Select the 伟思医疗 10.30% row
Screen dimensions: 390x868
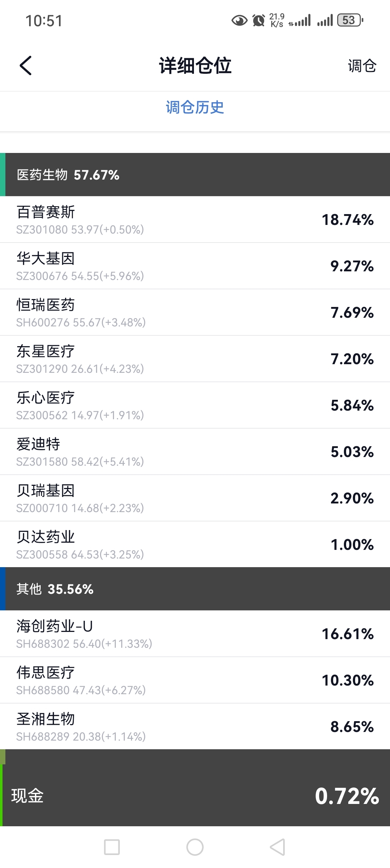pos(195,680)
